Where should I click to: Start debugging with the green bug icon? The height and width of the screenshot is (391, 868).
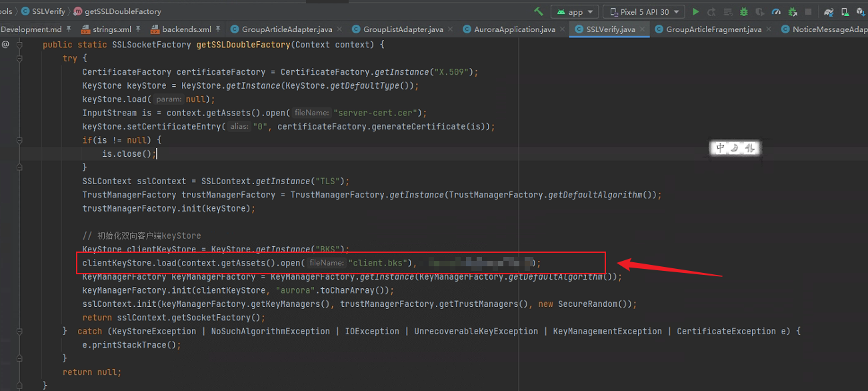[x=743, y=12]
